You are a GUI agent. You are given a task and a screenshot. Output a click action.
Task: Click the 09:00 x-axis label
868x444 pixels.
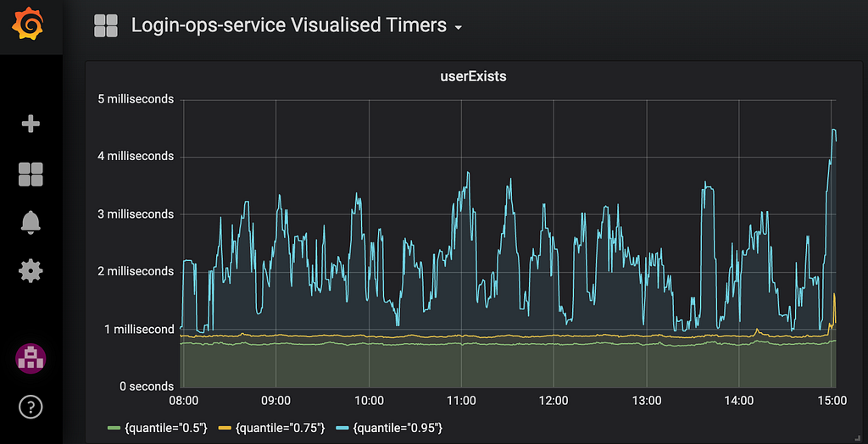(275, 400)
